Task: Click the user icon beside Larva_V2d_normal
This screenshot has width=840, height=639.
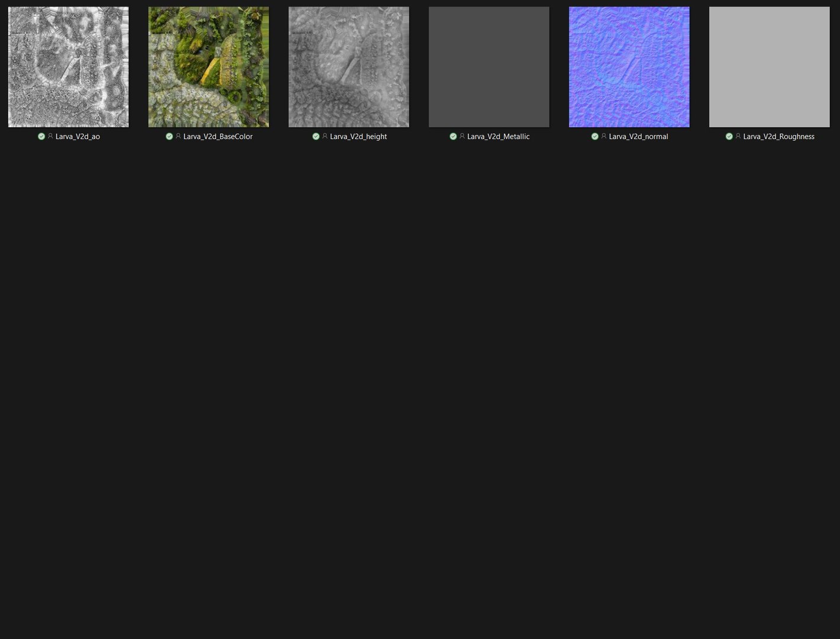Action: coord(604,136)
